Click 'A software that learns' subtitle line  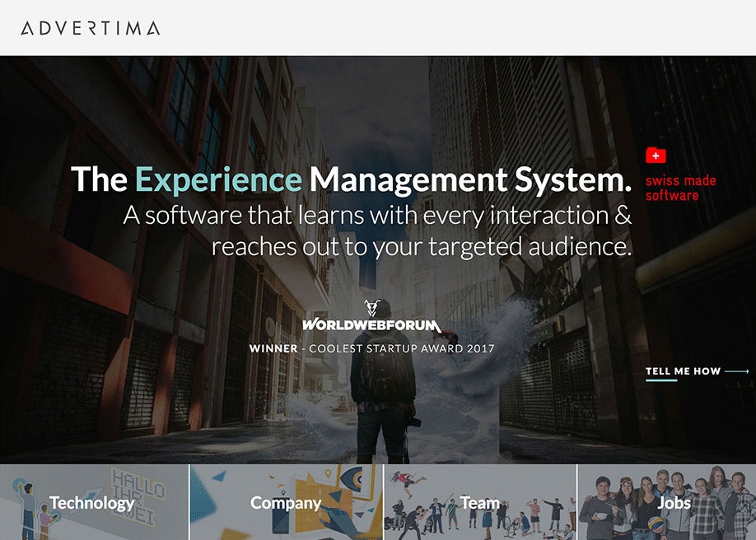[377, 216]
